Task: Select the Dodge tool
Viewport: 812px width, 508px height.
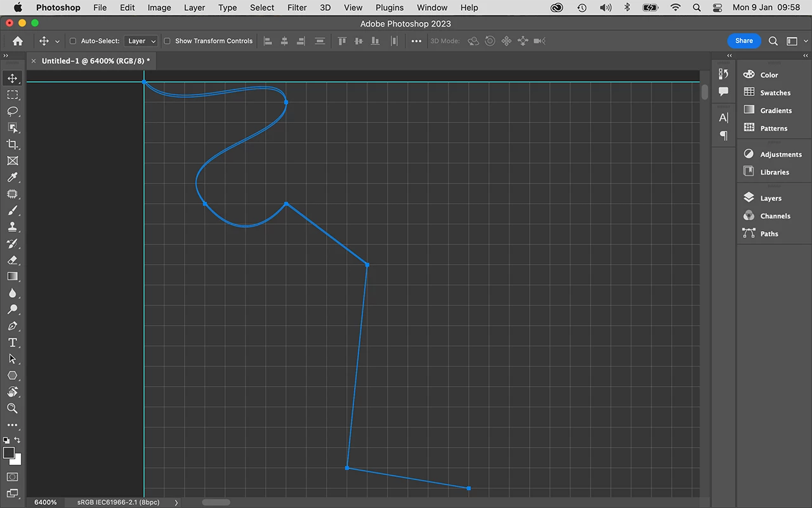Action: pos(12,309)
